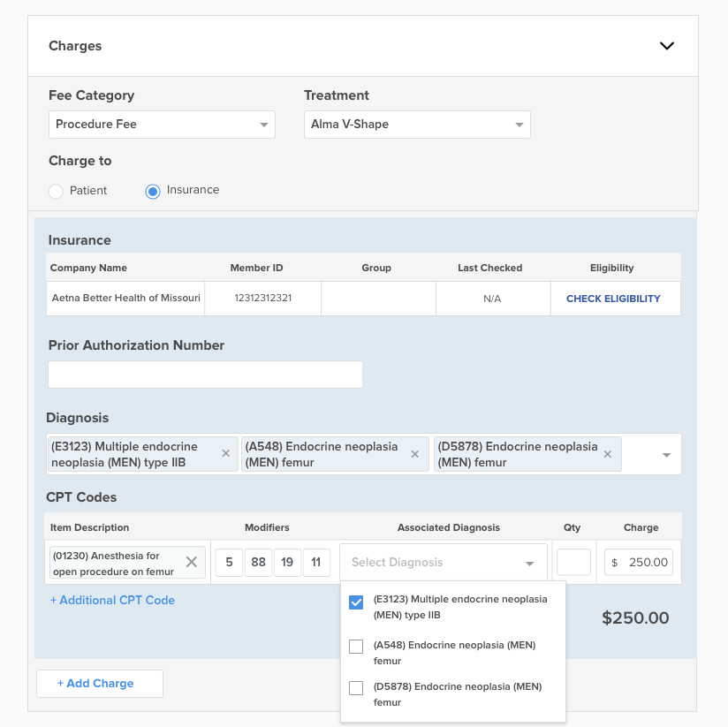Click the N/A Last Checked cell
The height and width of the screenshot is (727, 728).
coord(492,299)
